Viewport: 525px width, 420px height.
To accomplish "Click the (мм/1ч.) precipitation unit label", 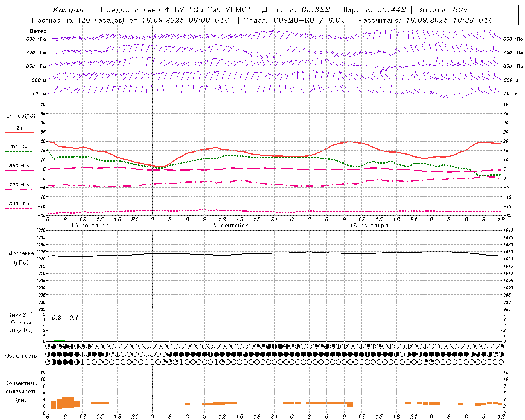I will (21, 330).
